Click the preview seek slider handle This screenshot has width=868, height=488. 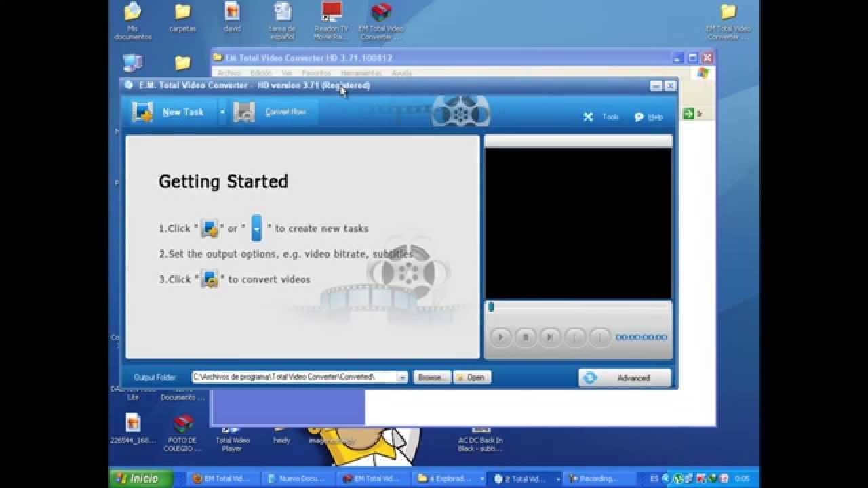[x=491, y=307]
